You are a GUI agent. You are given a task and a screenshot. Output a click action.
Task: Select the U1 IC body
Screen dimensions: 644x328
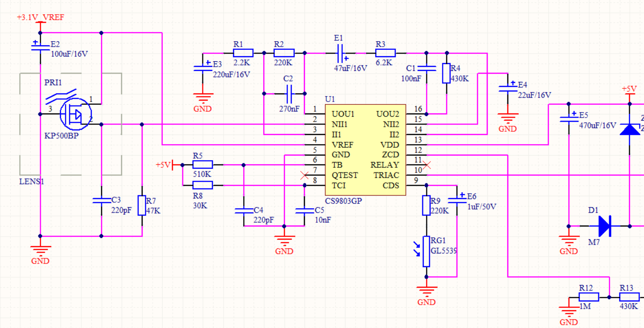(x=365, y=150)
